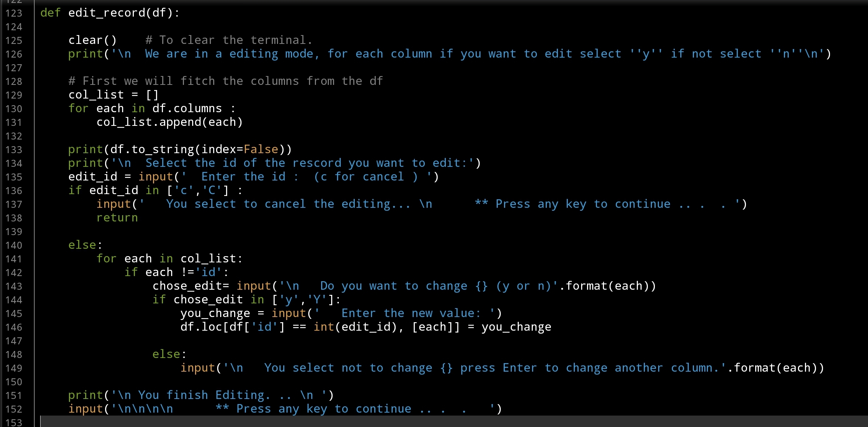The image size is (868, 427).
Task: Click line number 151 in the gutter
Action: [x=14, y=396]
